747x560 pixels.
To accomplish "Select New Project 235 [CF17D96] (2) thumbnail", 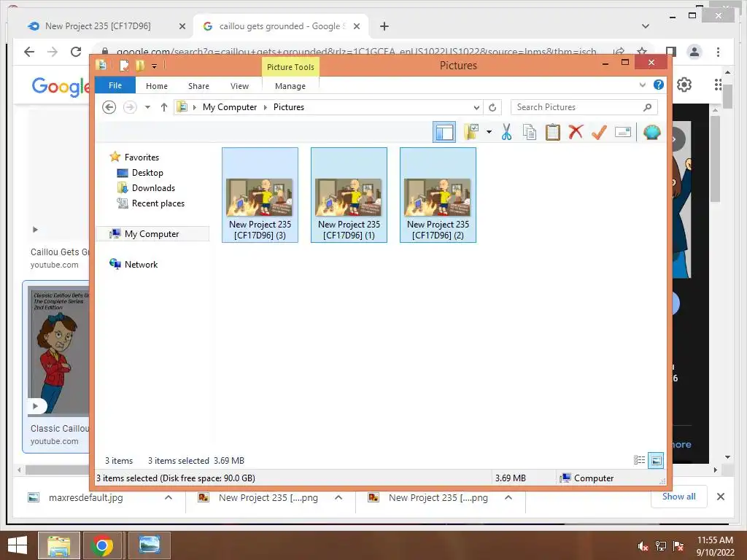I will pos(438,195).
